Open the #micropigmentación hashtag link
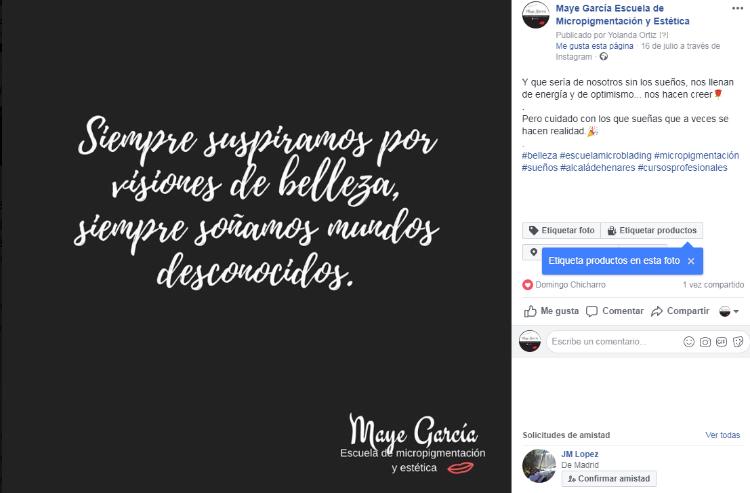This screenshot has height=493, width=750. coord(696,155)
